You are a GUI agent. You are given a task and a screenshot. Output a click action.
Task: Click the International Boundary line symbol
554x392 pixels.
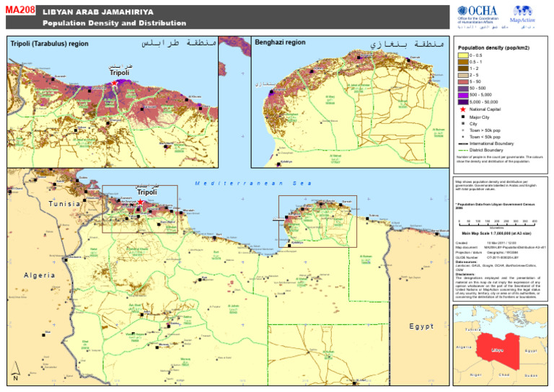(462, 143)
